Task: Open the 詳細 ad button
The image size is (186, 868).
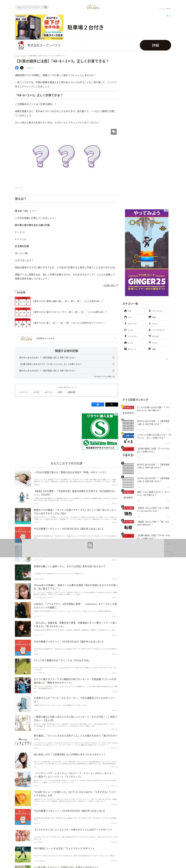Action: [x=155, y=45]
